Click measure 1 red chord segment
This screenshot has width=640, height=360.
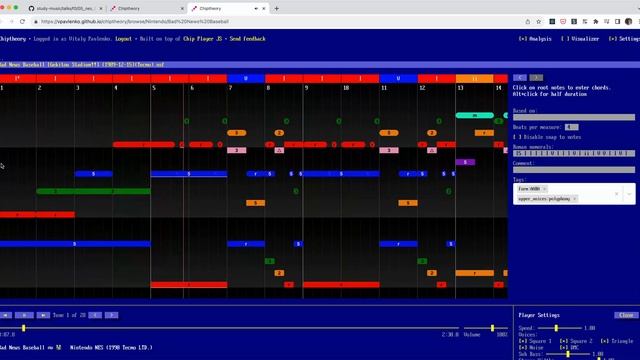[x=18, y=78]
